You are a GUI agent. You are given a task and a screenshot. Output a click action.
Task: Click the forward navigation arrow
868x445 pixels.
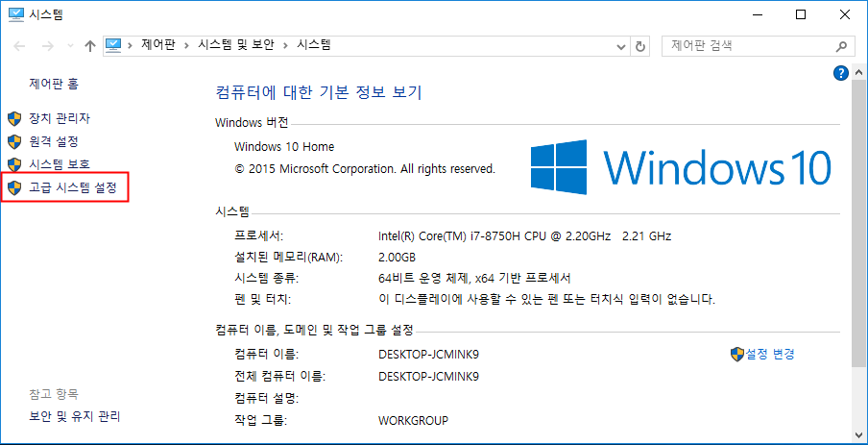point(48,46)
